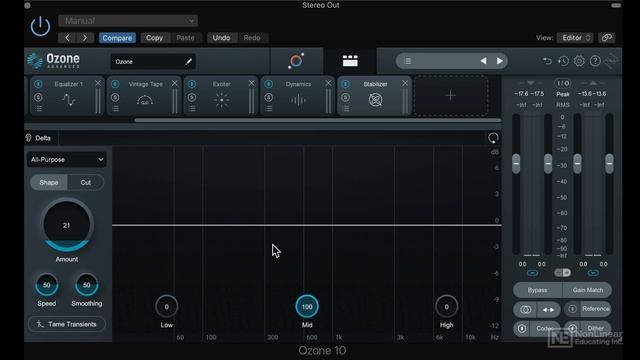Image resolution: width=640 pixels, height=360 pixels.
Task: Select the Exciter module icon
Action: [x=222, y=100]
